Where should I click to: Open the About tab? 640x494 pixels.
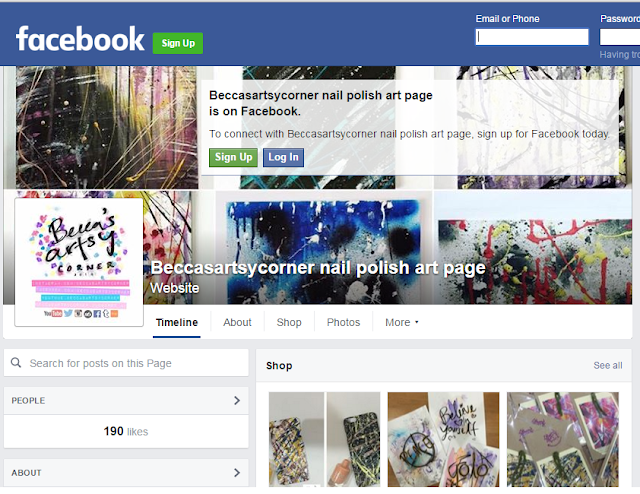click(237, 323)
